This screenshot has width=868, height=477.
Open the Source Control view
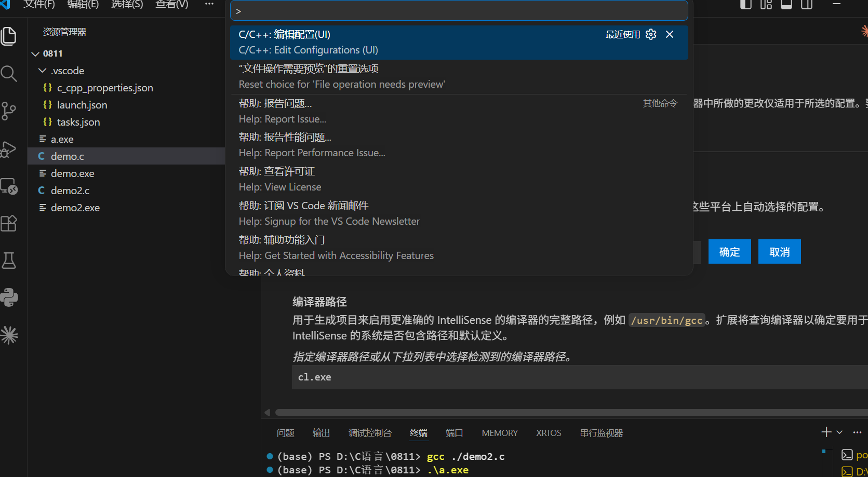click(x=9, y=111)
